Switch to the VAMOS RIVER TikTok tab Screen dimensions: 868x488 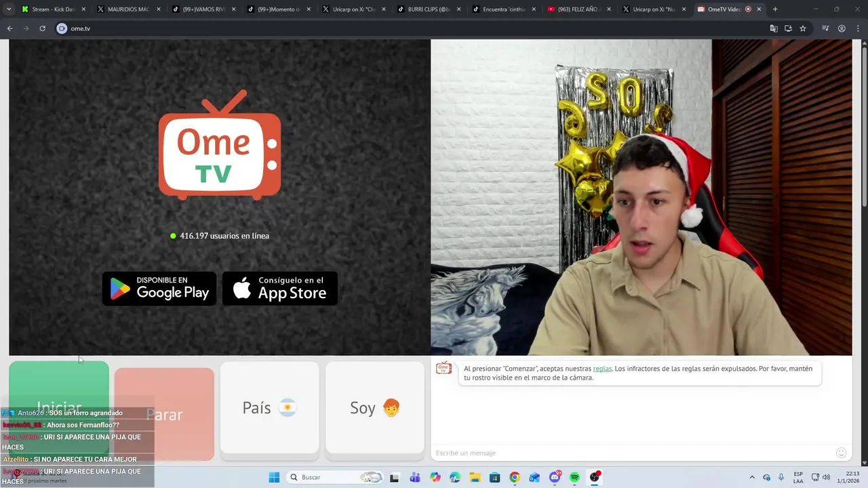click(203, 9)
